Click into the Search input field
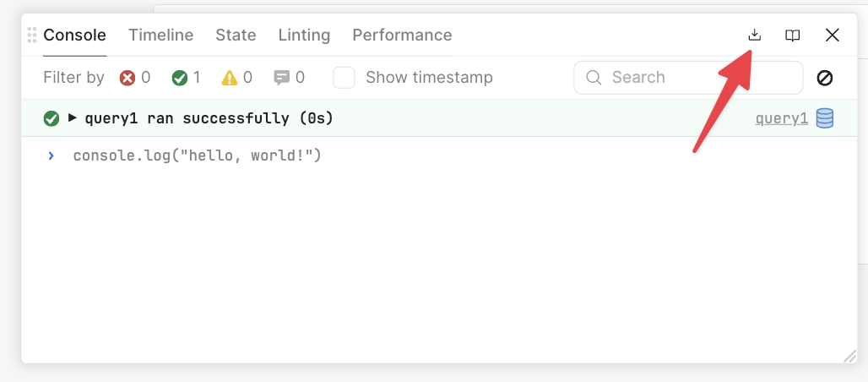The height and width of the screenshot is (382, 868). pos(688,78)
